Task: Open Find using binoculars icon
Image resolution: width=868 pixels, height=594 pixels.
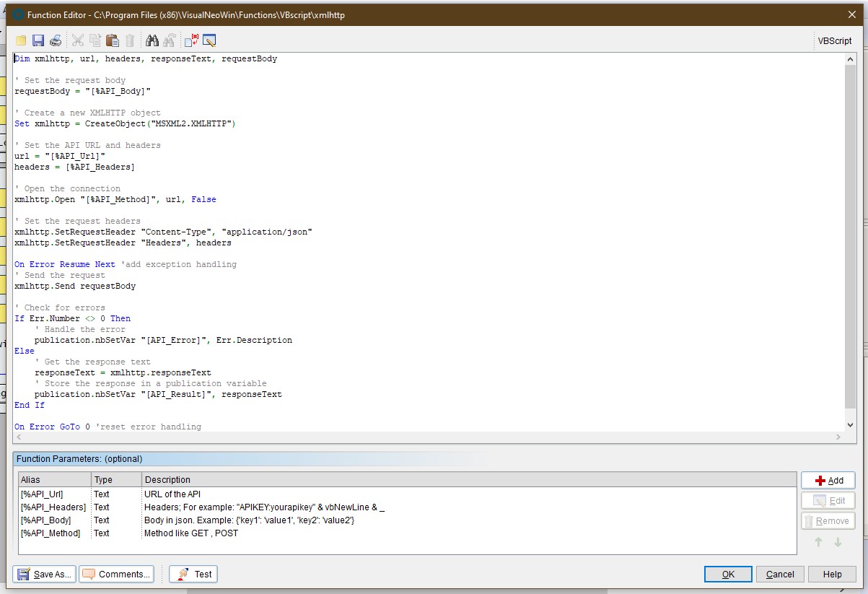Action: tap(152, 40)
